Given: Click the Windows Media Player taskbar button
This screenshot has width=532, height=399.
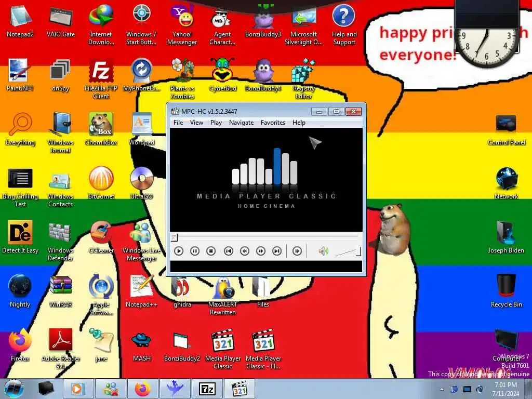Looking at the screenshot, I should click(78, 389).
